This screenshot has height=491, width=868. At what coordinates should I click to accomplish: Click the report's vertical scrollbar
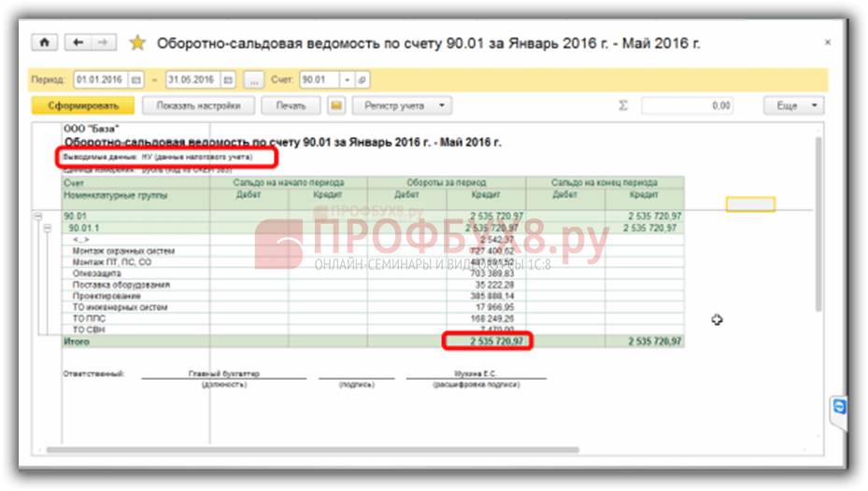819,224
